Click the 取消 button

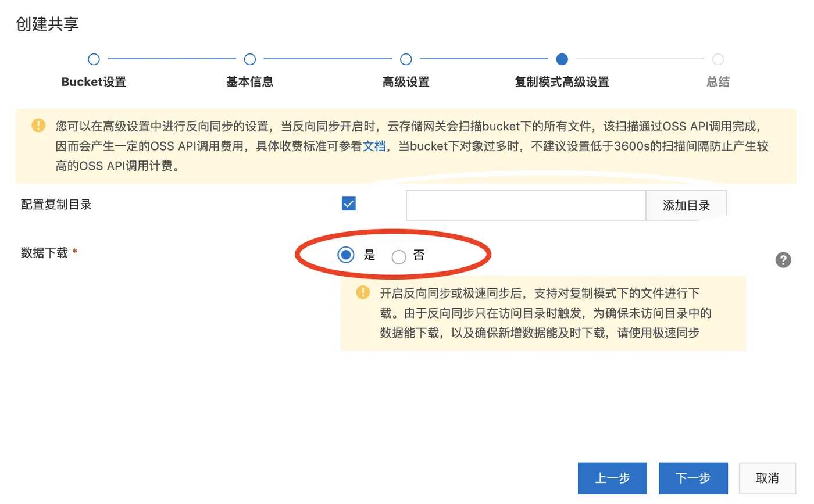coord(767,478)
